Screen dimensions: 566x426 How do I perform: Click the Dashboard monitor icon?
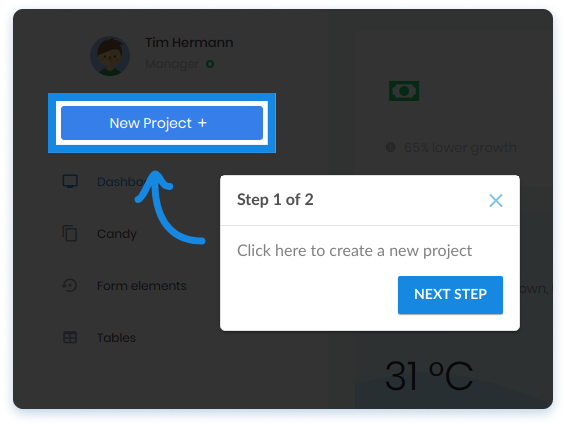(70, 181)
